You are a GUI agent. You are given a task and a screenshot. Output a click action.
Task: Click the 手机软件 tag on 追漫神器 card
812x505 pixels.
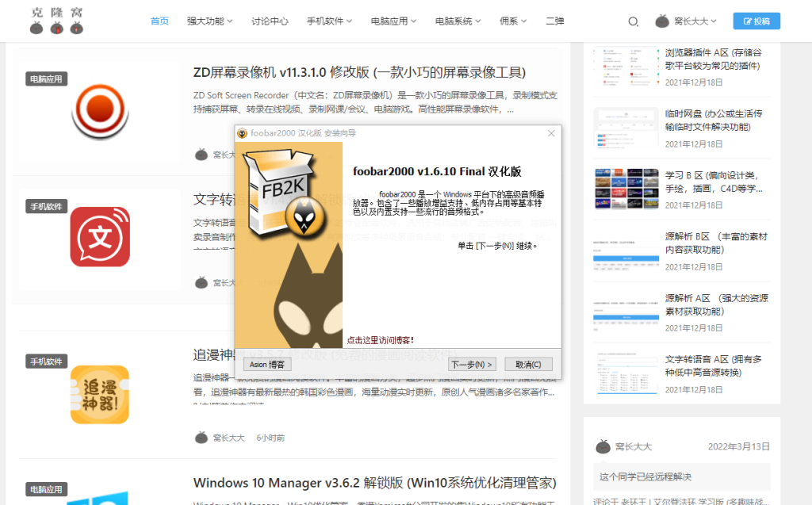point(46,362)
